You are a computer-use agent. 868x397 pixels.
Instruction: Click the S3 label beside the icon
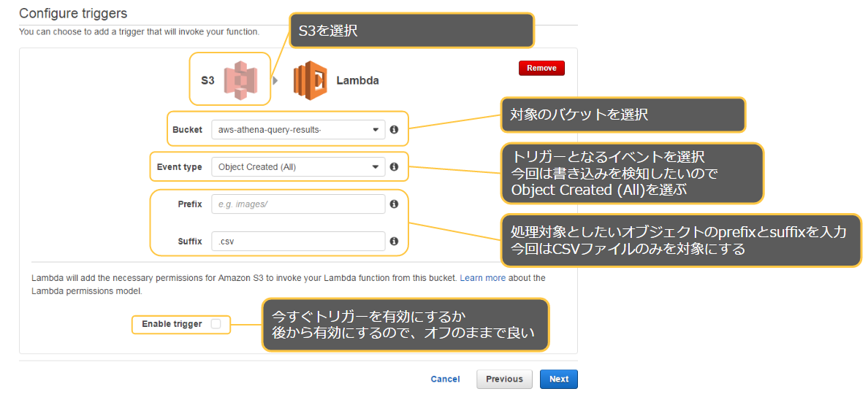[208, 81]
